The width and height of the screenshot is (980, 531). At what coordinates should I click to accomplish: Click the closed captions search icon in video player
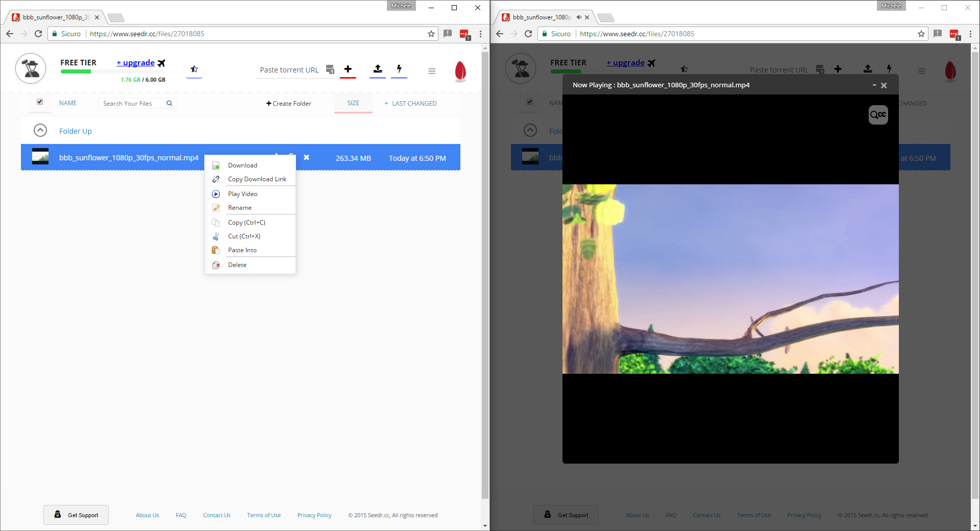pos(878,115)
